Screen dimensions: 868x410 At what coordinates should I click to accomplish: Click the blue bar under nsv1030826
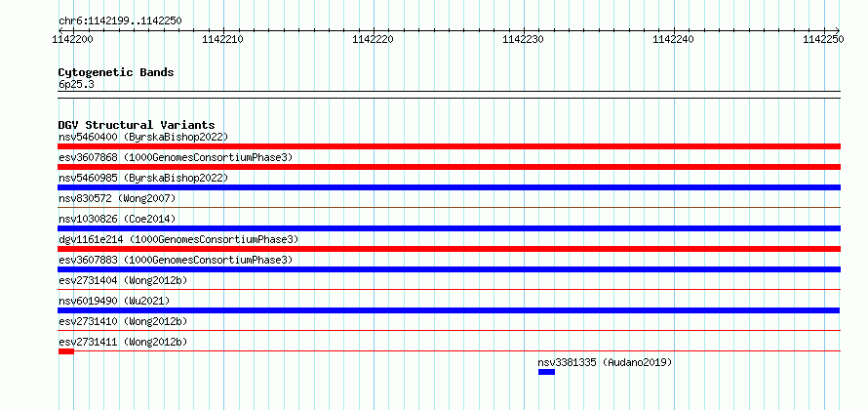449,228
